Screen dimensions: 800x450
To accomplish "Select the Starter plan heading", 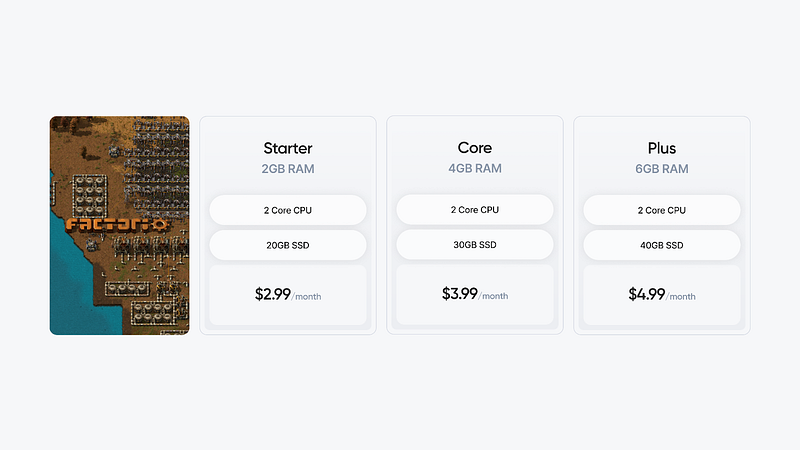I will tap(288, 148).
